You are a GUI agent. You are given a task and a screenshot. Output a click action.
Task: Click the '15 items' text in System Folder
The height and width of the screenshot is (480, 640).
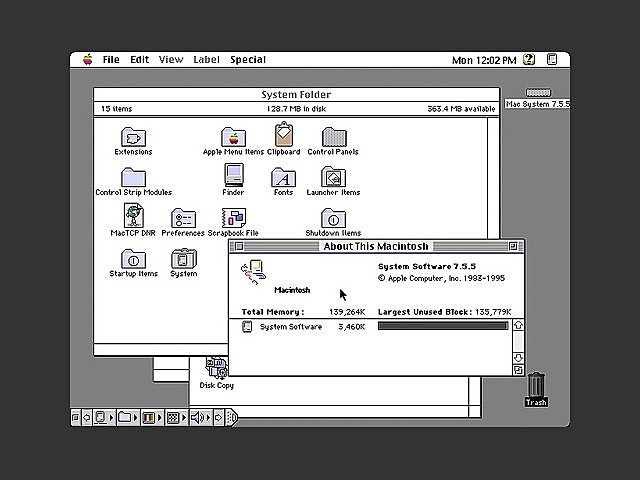[x=117, y=109]
